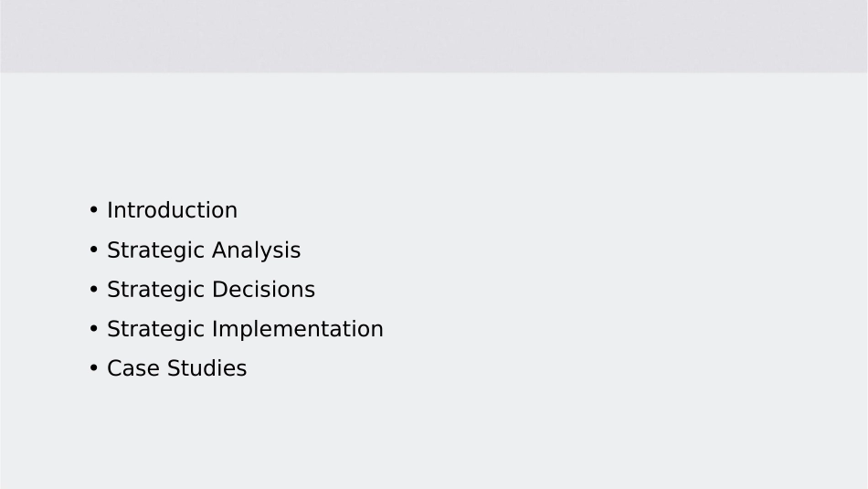Click the word "Analysis" in the list
The image size is (868, 489).
click(x=257, y=250)
